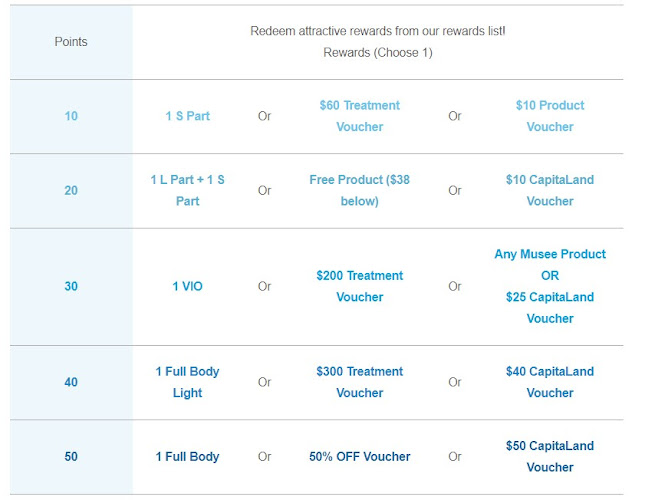Click 'Any Musee Product' text
The image size is (645, 500).
click(550, 254)
